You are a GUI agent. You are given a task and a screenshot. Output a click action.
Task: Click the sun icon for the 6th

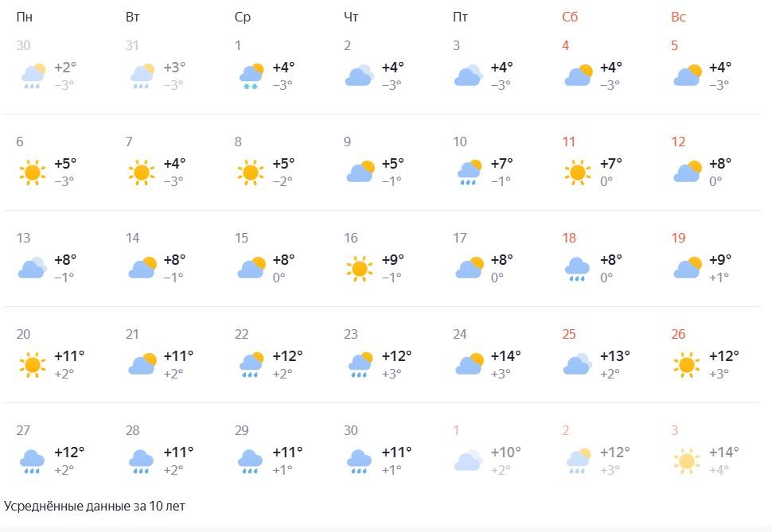click(x=33, y=172)
